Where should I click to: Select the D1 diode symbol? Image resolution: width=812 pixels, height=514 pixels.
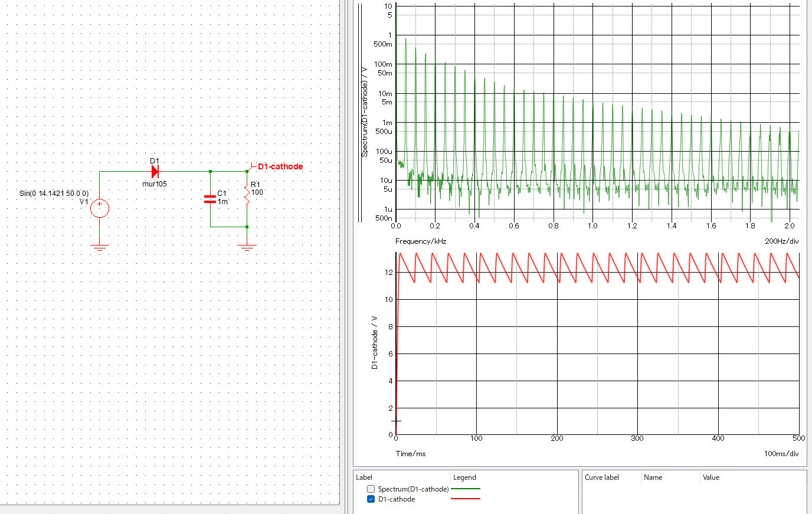tap(155, 172)
